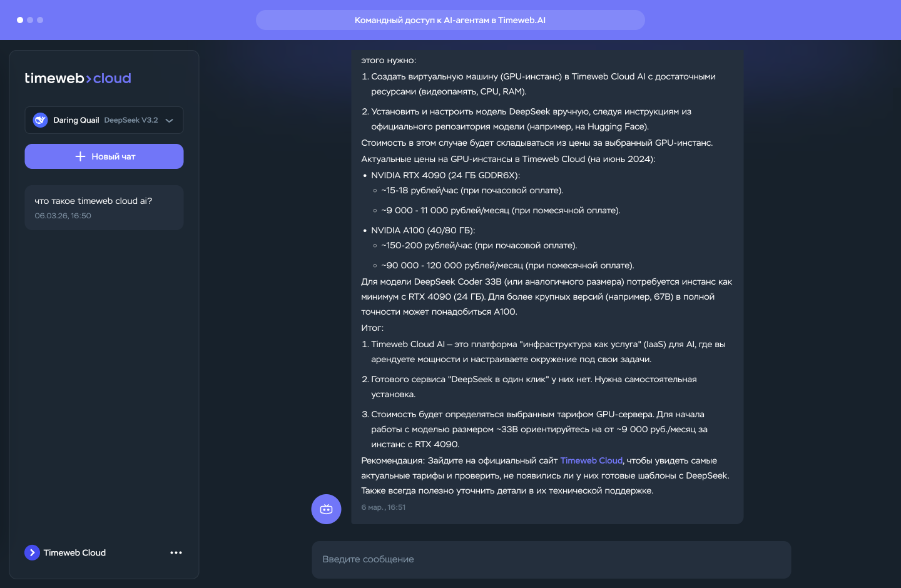The width and height of the screenshot is (901, 588).
Task: Click the plus icon in Новый чат button
Action: (x=80, y=156)
